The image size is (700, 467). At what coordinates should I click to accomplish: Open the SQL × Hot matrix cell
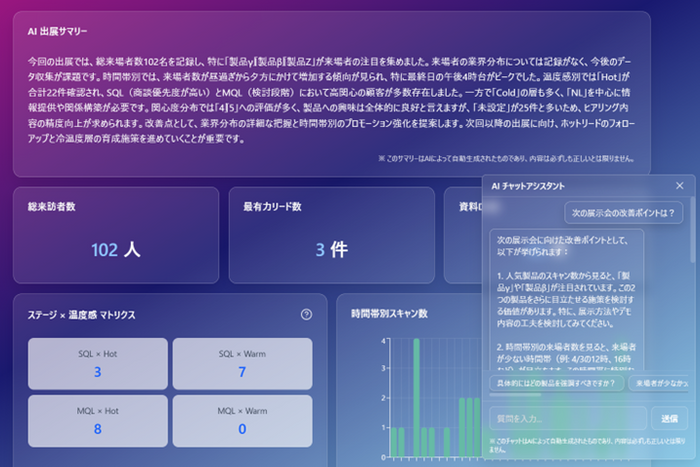coord(98,363)
